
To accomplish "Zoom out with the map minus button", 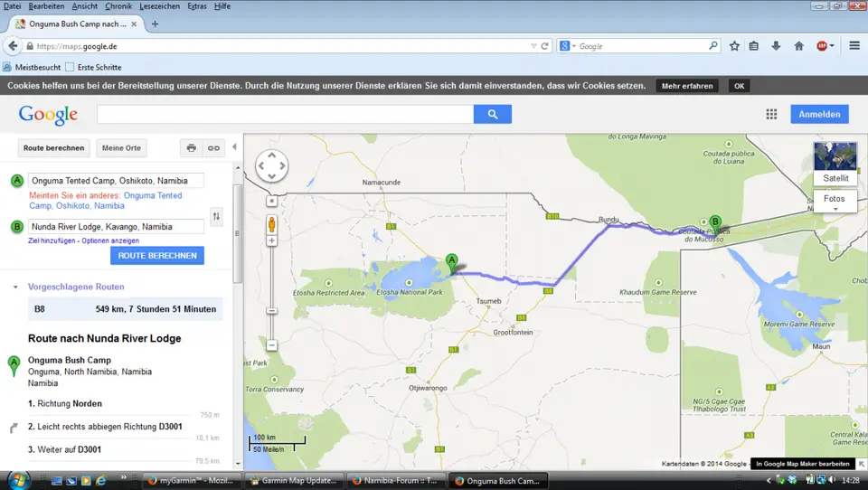I will point(271,345).
